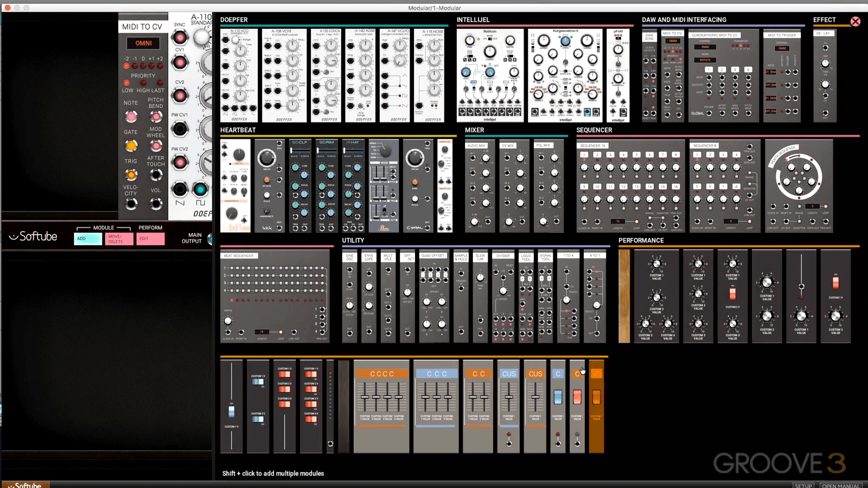Add the Logic Tool module
Image resolution: width=868 pixels, height=488 pixels.
click(x=526, y=297)
